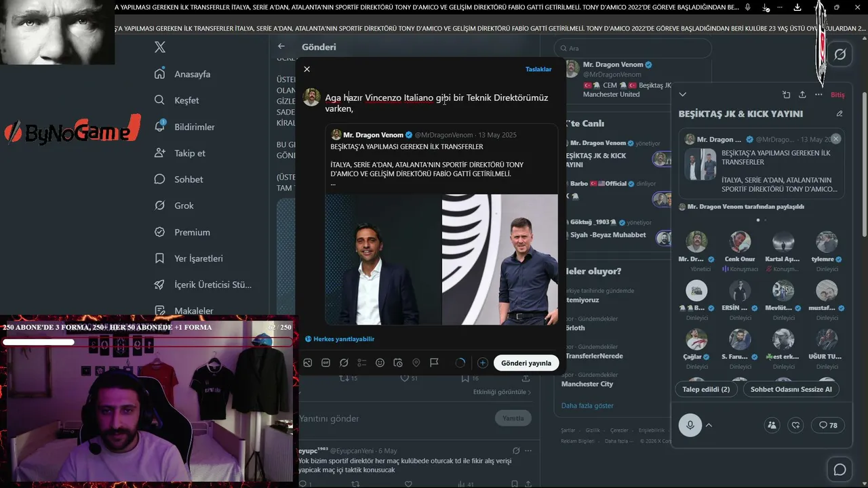Open Bildirimler notifications
This screenshot has height=488, width=868.
[x=184, y=127]
